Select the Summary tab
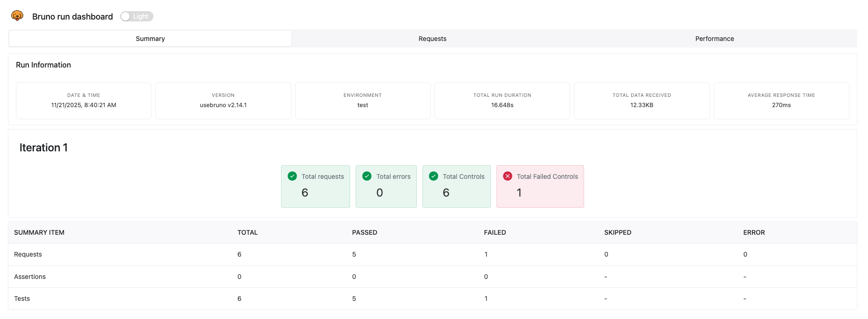Screen dimensions: 868x319 150,39
